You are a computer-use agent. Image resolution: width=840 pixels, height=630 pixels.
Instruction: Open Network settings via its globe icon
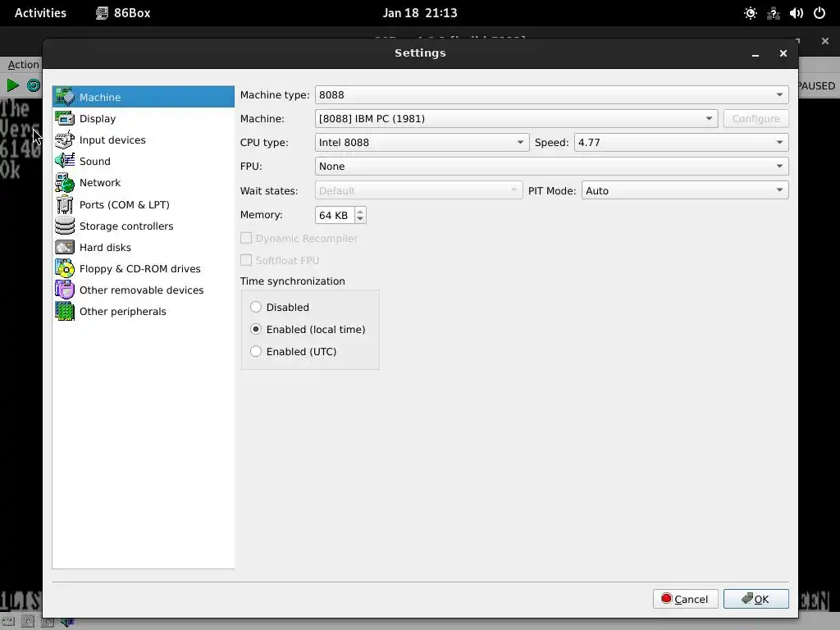(65, 183)
